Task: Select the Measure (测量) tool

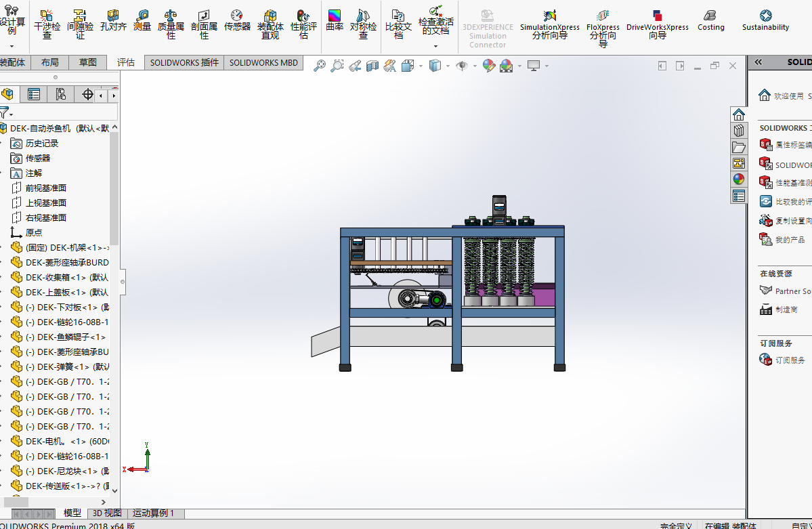Action: click(142, 21)
